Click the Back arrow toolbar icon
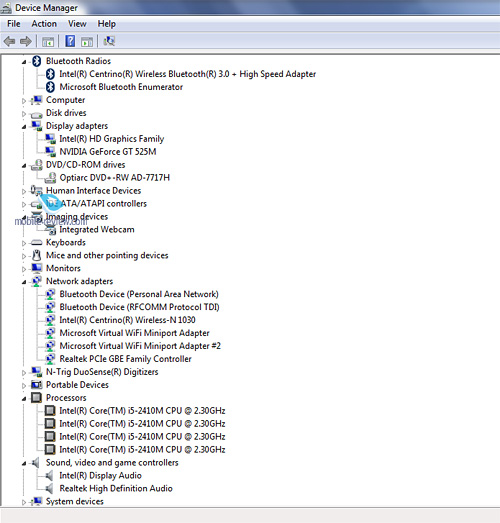The width and height of the screenshot is (500, 523). pyautogui.click(x=9, y=41)
